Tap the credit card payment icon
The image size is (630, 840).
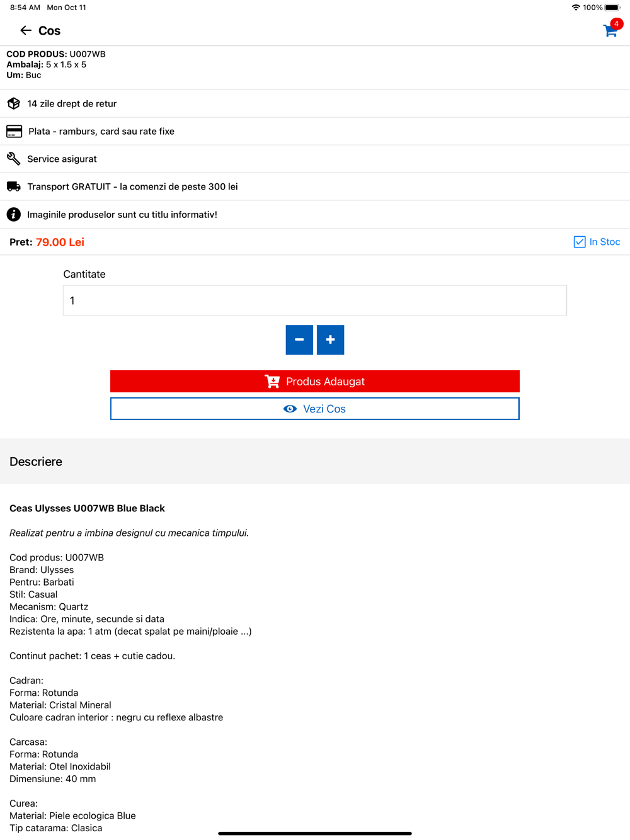[14, 131]
